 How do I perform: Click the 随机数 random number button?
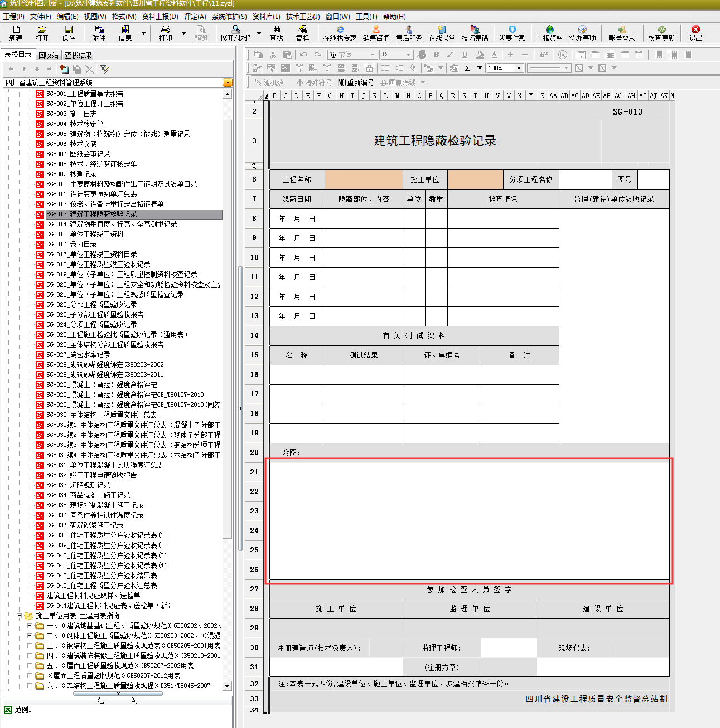pyautogui.click(x=269, y=82)
